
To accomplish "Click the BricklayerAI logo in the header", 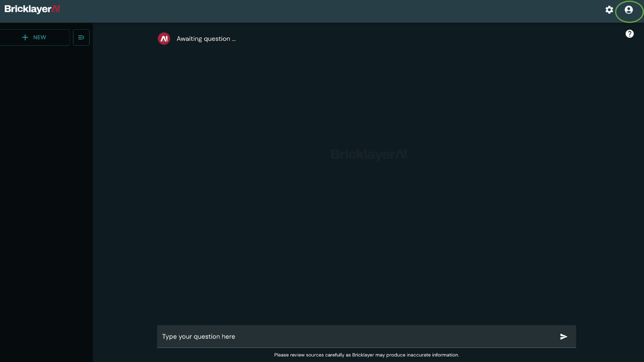I will point(32,9).
